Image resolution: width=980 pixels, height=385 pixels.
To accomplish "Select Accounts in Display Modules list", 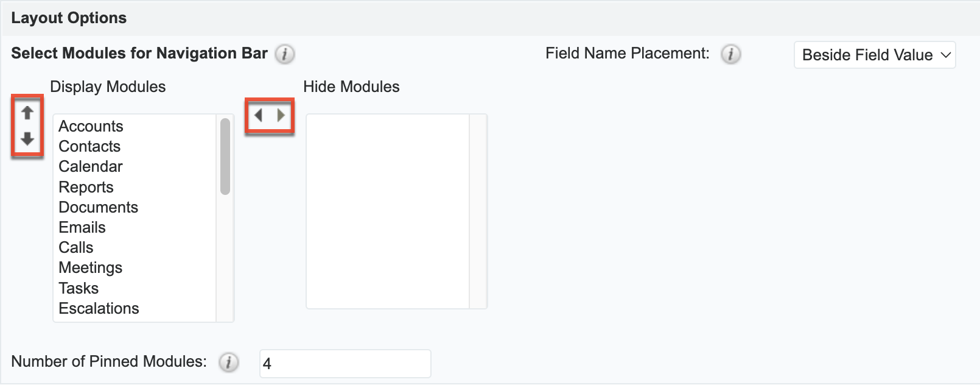I will [x=91, y=126].
